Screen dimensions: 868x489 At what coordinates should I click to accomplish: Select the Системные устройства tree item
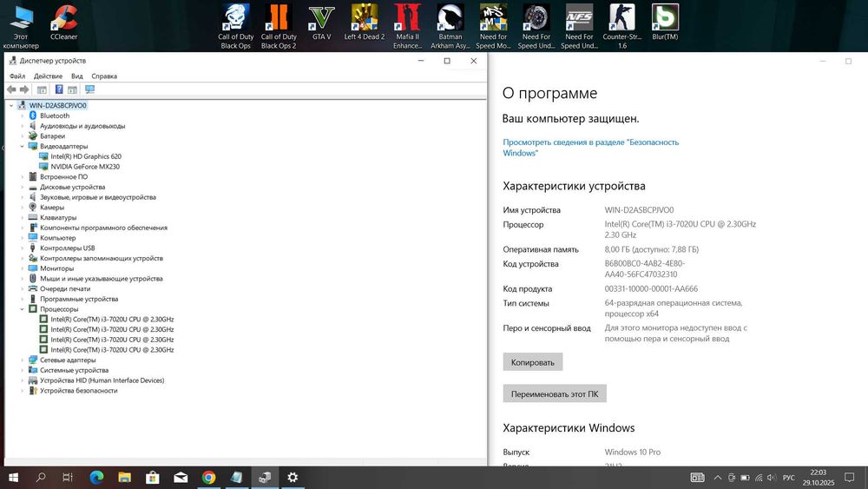74,371
